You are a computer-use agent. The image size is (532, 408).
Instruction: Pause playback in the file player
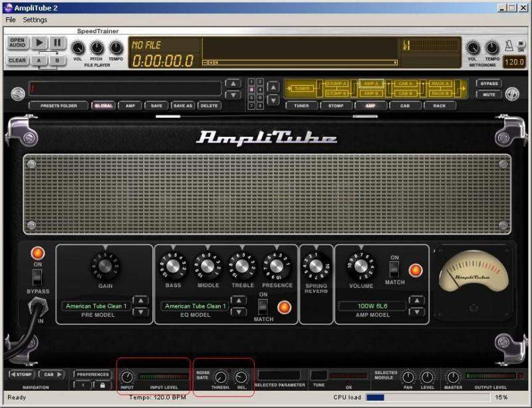57,43
